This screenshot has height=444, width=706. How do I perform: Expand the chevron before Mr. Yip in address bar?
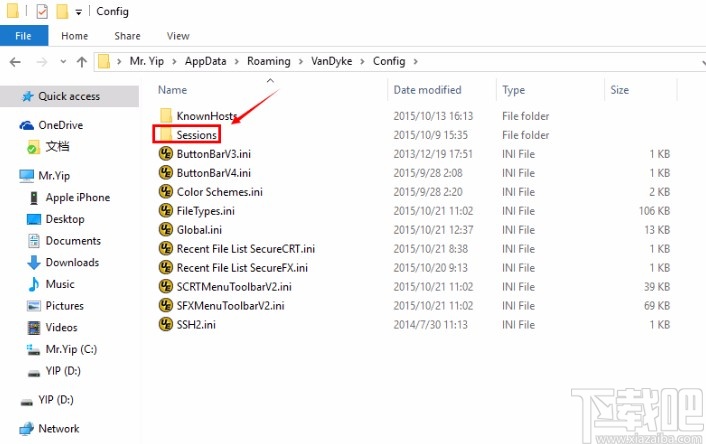(119, 61)
